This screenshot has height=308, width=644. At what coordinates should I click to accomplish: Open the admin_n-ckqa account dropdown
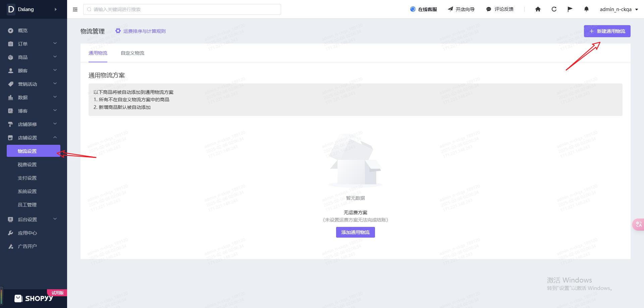click(619, 9)
